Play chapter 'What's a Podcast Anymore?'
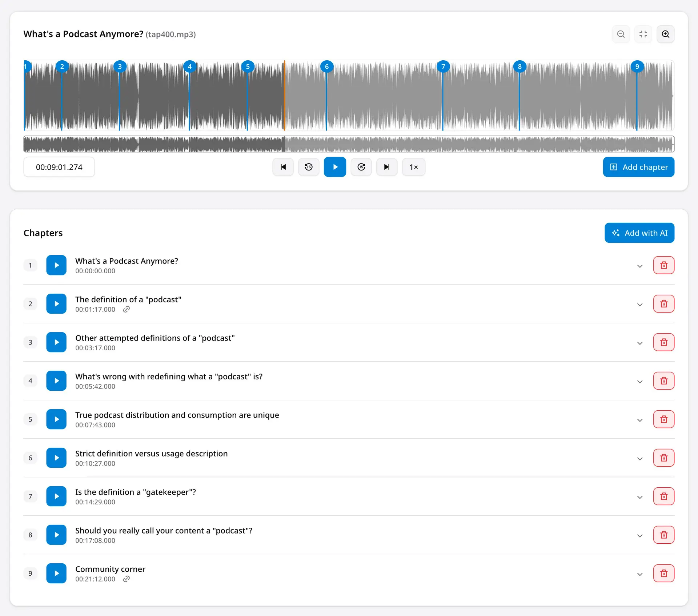Image resolution: width=698 pixels, height=616 pixels. tap(56, 265)
